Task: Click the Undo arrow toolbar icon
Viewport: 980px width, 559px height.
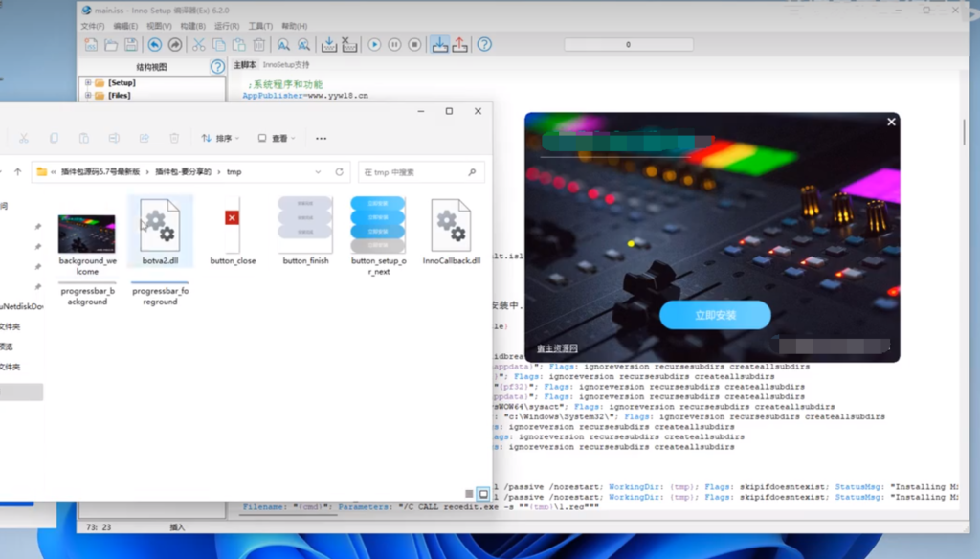Action: tap(154, 45)
